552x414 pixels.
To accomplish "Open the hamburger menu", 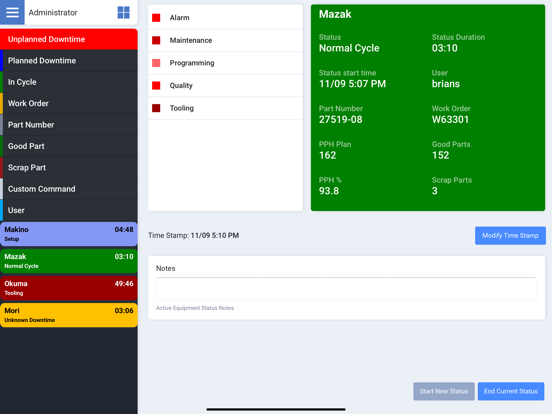I will tap(12, 12).
